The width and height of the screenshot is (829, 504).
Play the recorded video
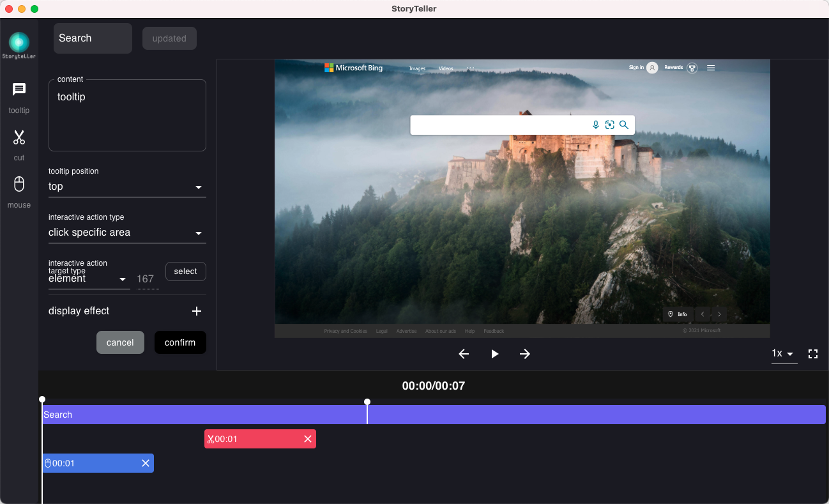pyautogui.click(x=494, y=354)
